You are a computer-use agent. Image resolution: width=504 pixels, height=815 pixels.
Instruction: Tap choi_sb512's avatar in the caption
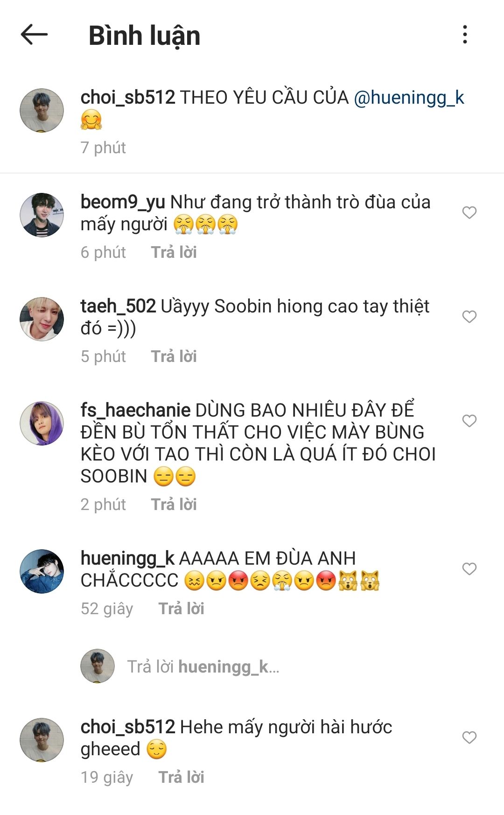click(x=42, y=111)
